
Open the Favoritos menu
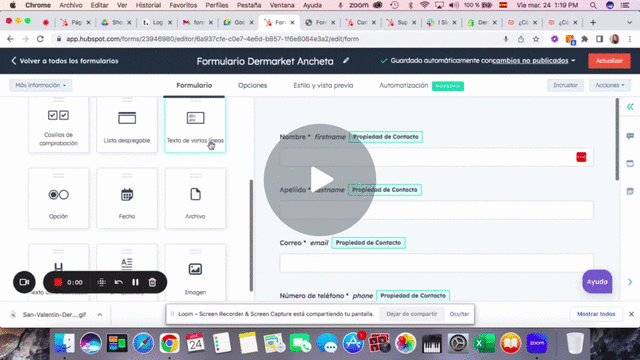183,5
